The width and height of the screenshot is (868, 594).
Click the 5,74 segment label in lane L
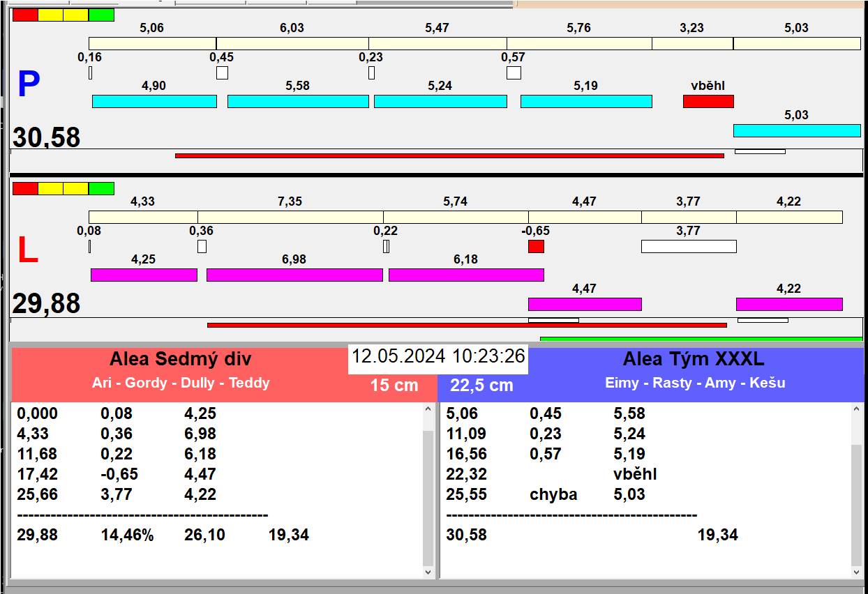pos(455,201)
